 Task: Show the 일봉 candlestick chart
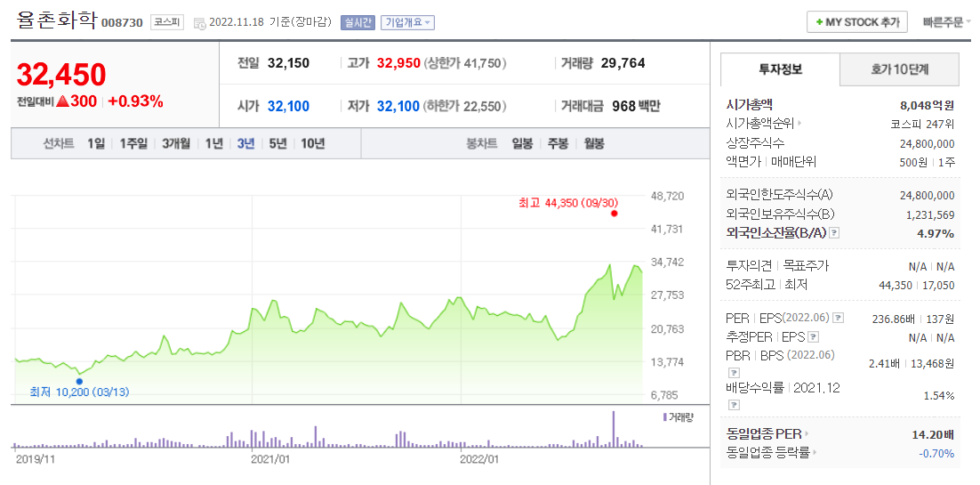click(522, 144)
